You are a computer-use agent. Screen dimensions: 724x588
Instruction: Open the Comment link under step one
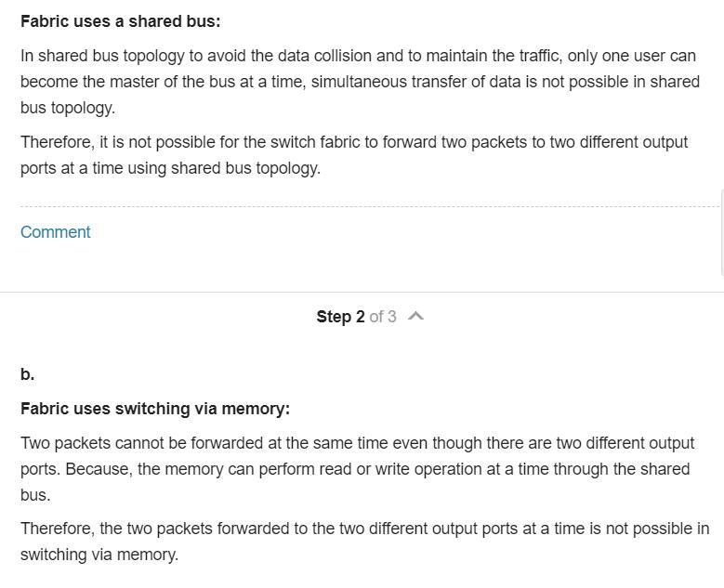[x=56, y=232]
